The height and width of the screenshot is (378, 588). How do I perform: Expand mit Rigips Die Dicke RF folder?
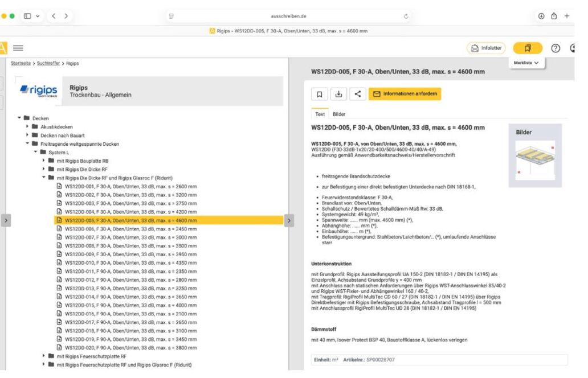coord(43,169)
